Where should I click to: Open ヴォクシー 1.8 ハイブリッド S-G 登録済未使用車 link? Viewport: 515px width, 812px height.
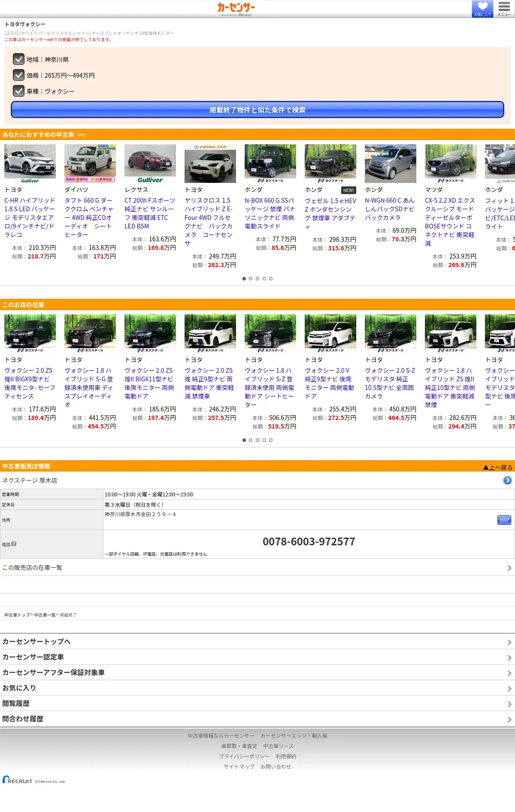89,388
